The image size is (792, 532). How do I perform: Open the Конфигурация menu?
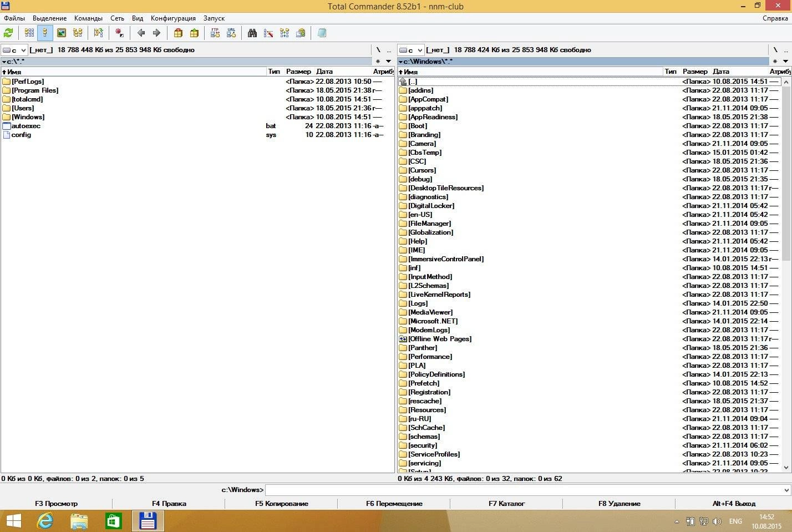point(173,18)
